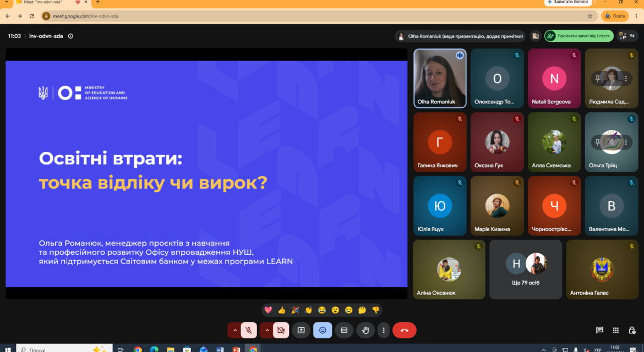Screen dimensions: 644x352
Task: Switch keyboard language УКР
Action: tap(598, 350)
